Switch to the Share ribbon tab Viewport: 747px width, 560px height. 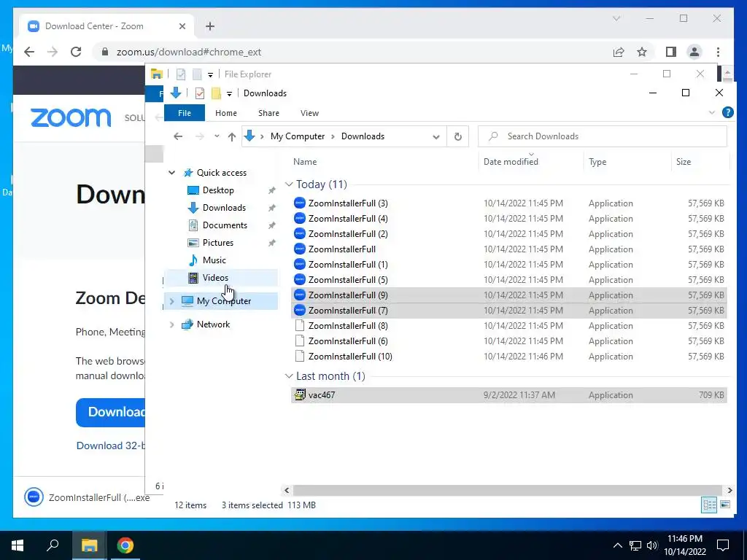(268, 113)
